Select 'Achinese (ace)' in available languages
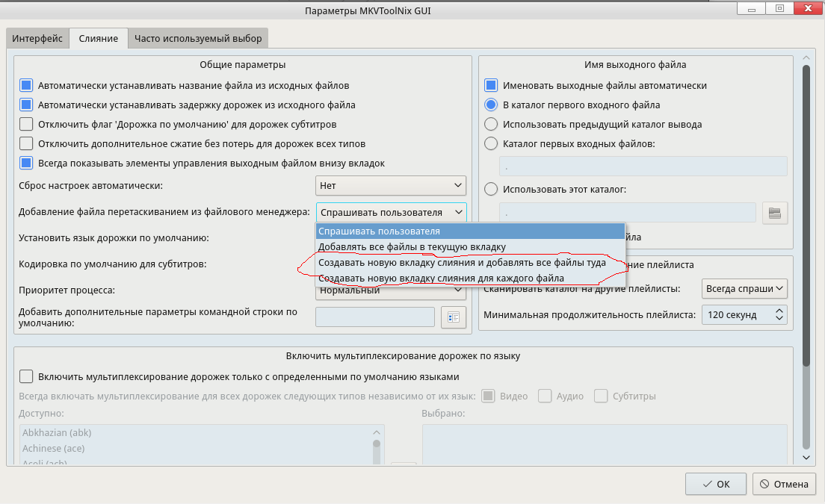The height and width of the screenshot is (504, 825). (x=53, y=448)
